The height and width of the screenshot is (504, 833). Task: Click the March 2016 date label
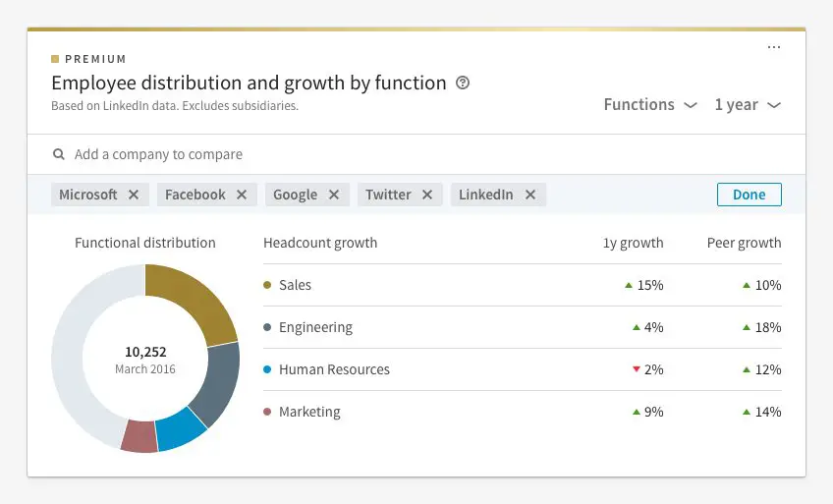coord(145,369)
